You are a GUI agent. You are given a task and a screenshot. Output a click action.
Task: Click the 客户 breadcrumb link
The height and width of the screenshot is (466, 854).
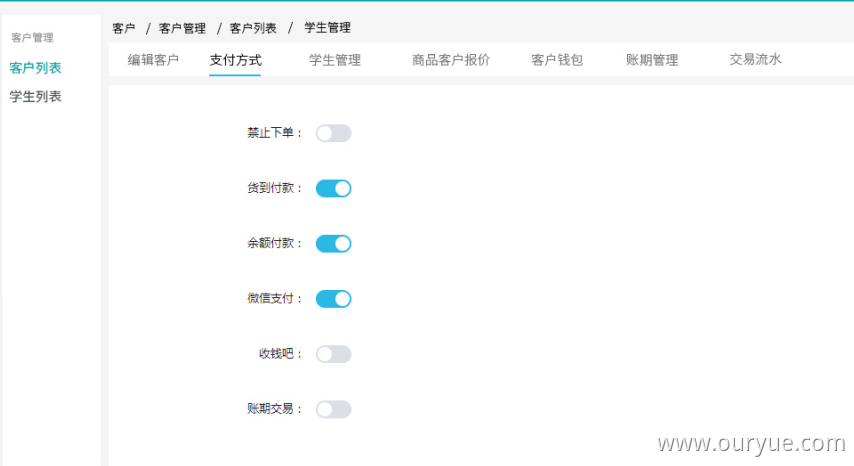[124, 28]
